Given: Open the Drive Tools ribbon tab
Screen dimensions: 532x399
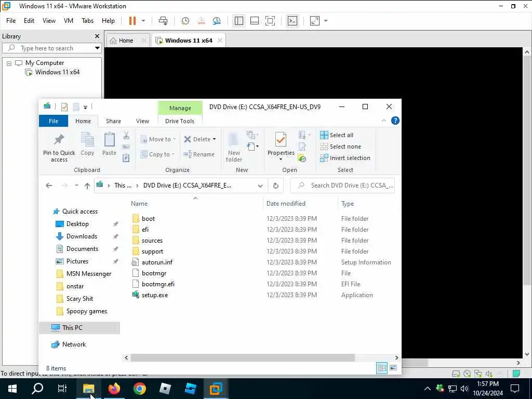Looking at the screenshot, I should pos(179,121).
